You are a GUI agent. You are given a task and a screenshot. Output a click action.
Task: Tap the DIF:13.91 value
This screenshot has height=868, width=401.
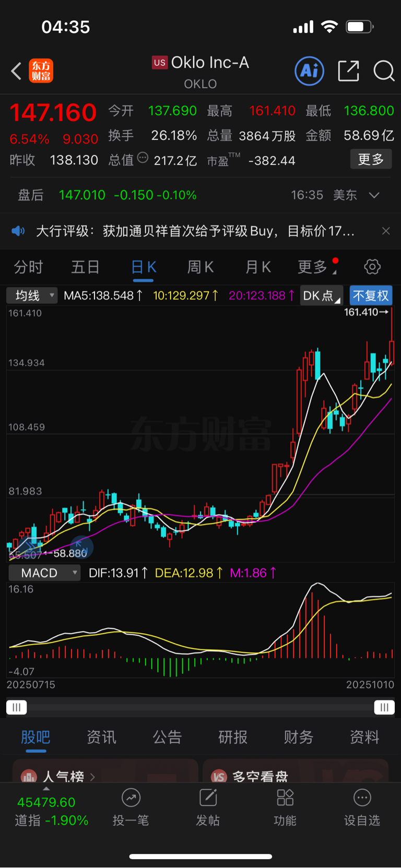pos(119,573)
